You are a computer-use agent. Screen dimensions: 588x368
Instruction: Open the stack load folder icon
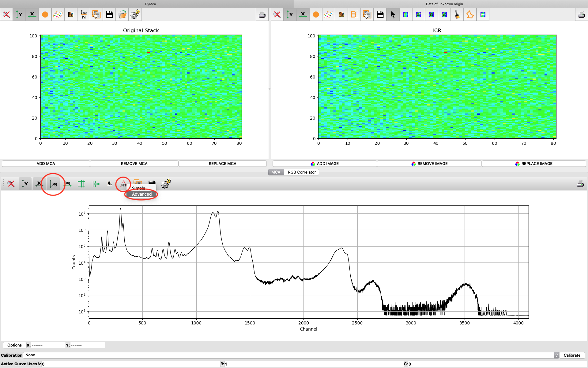(x=122, y=14)
